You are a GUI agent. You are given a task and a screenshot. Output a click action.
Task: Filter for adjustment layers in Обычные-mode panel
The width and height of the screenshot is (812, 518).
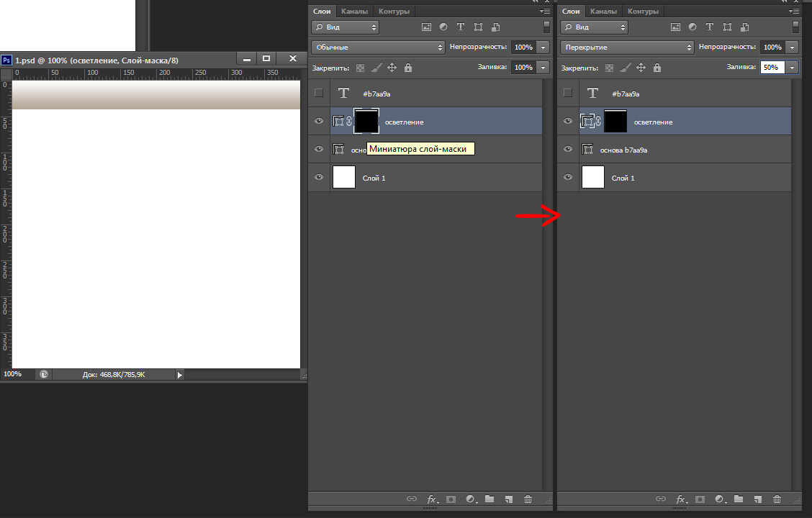pyautogui.click(x=443, y=27)
